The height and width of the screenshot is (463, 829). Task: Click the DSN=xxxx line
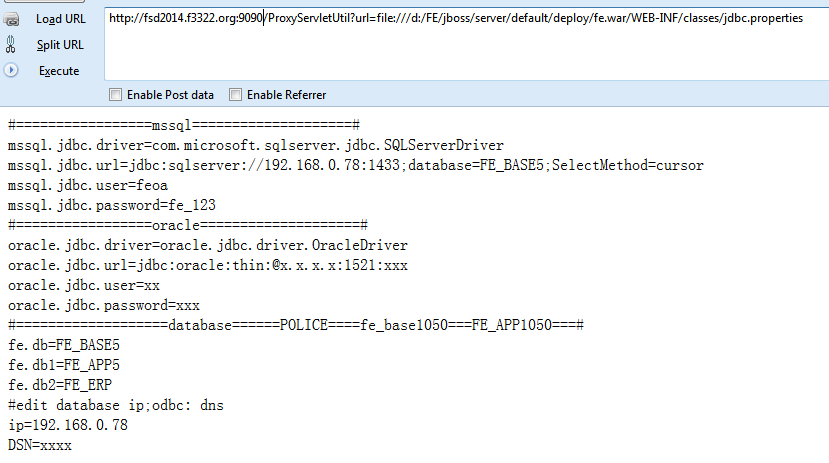pyautogui.click(x=40, y=446)
